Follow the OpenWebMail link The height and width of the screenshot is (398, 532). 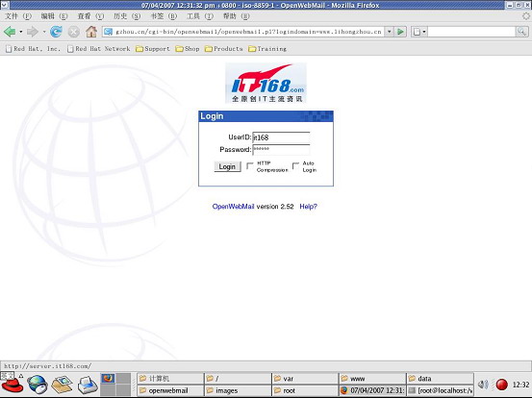pyautogui.click(x=233, y=207)
